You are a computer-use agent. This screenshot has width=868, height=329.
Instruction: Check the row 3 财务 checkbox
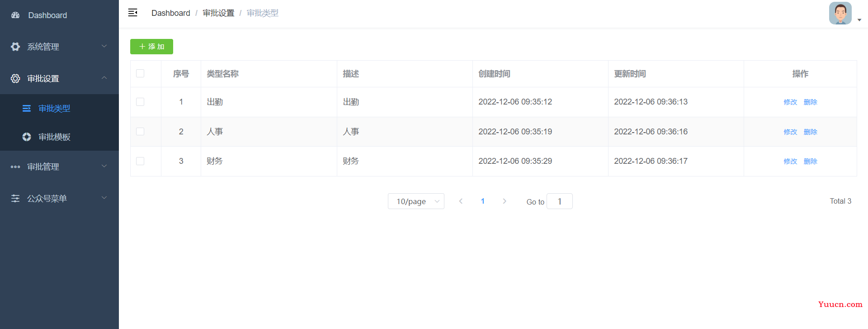(x=140, y=161)
